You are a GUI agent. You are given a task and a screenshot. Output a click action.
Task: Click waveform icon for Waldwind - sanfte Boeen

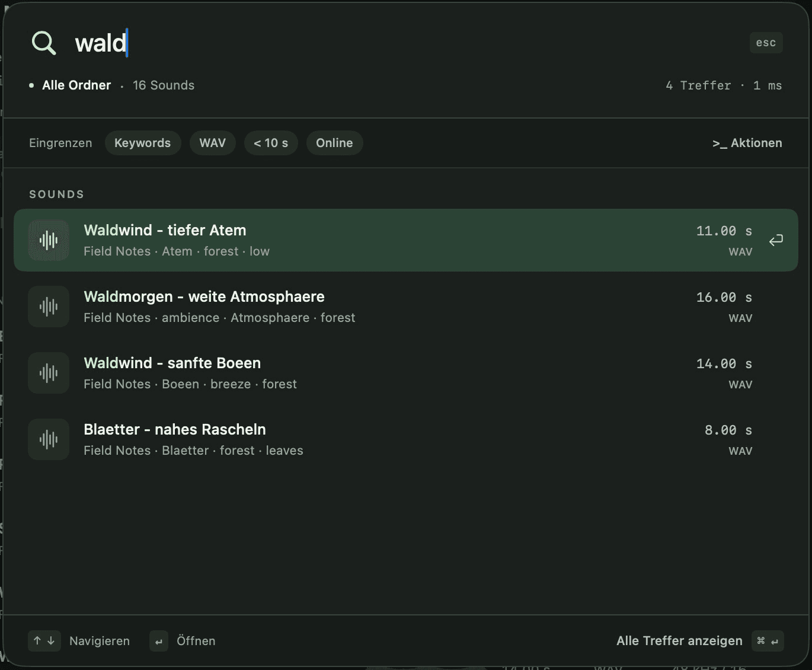click(49, 373)
